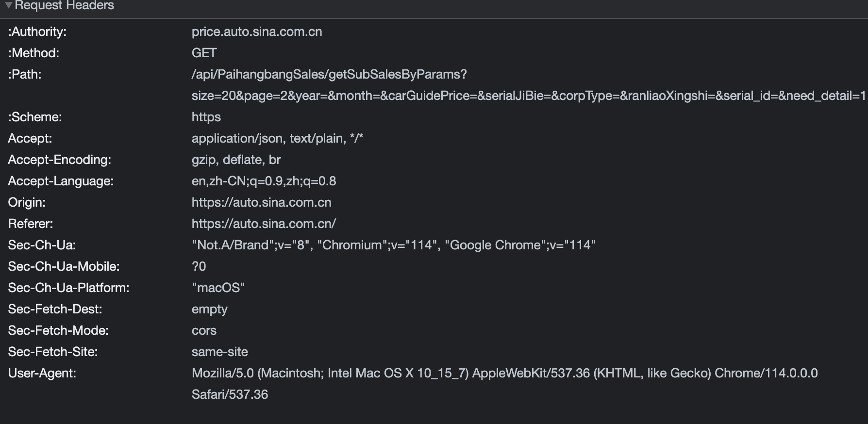
Task: Select the Safari/537.36 User-Agent continuation
Action: point(230,394)
